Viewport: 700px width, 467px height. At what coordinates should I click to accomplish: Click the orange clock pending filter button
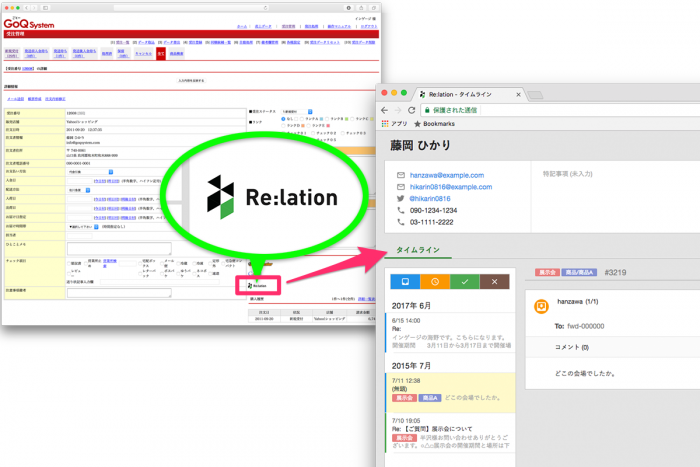click(x=435, y=282)
